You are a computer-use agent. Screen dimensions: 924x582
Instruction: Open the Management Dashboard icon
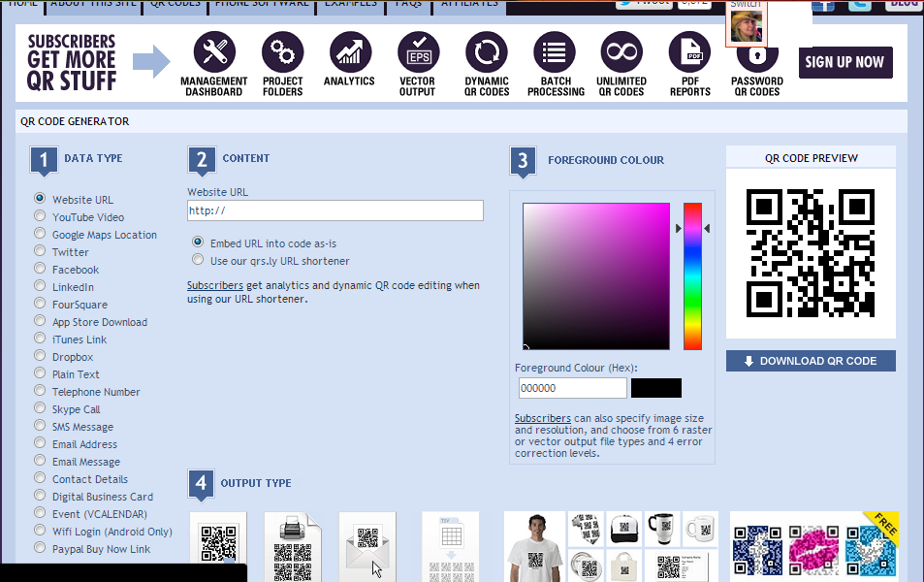coord(214,51)
